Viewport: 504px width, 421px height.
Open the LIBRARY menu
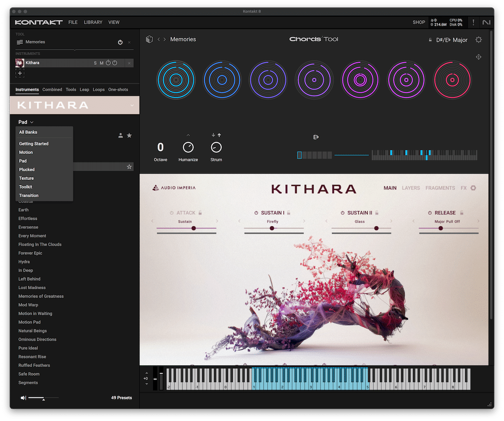click(93, 22)
